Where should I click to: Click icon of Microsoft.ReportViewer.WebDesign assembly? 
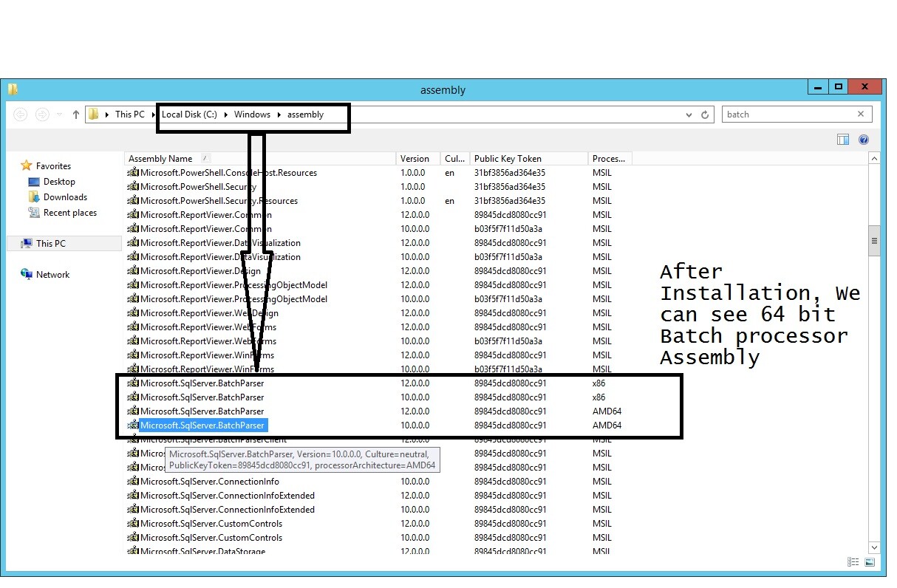[133, 313]
